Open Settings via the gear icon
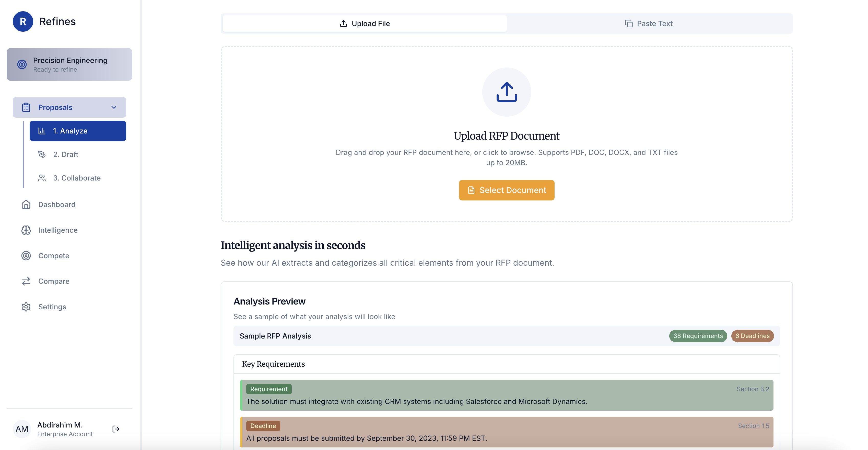The height and width of the screenshot is (450, 868). pos(26,307)
